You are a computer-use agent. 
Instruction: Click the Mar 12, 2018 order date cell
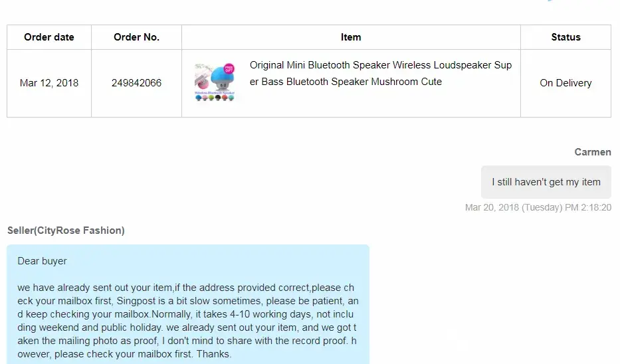point(49,83)
